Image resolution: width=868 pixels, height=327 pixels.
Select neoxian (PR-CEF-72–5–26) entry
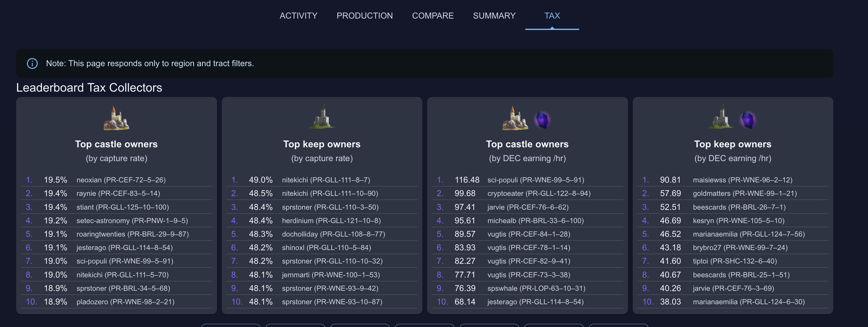(x=116, y=180)
